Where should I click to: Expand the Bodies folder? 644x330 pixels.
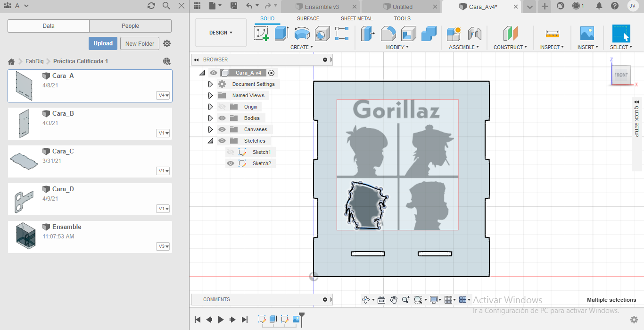tap(211, 118)
